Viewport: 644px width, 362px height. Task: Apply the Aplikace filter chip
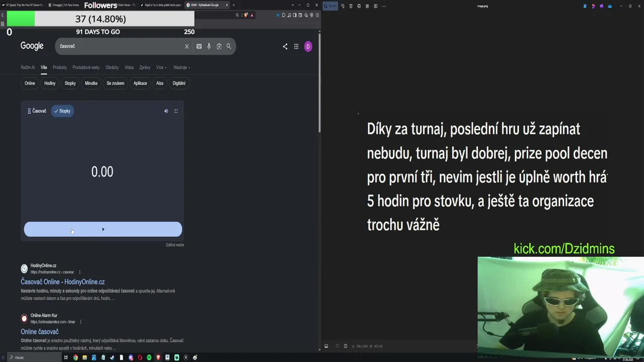pyautogui.click(x=140, y=83)
